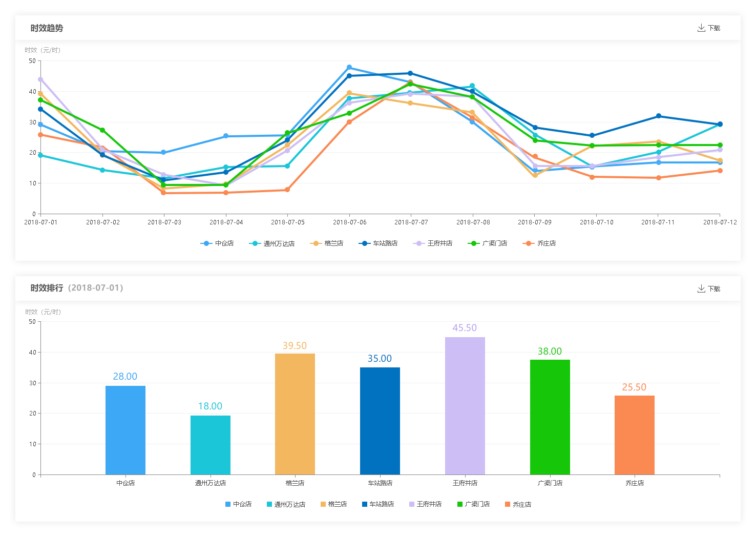756x537 pixels.
Task: Click the 2018-07-09 x-axis date label
Action: (x=535, y=222)
